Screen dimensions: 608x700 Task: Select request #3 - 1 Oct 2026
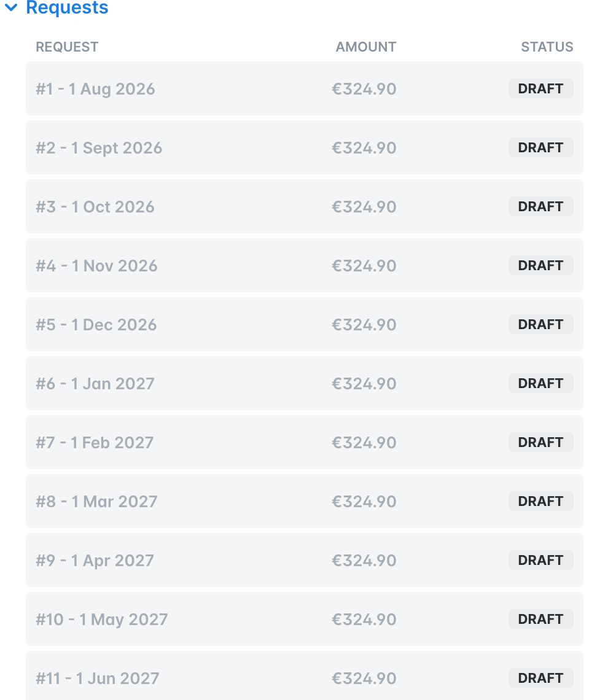pyautogui.click(x=305, y=206)
